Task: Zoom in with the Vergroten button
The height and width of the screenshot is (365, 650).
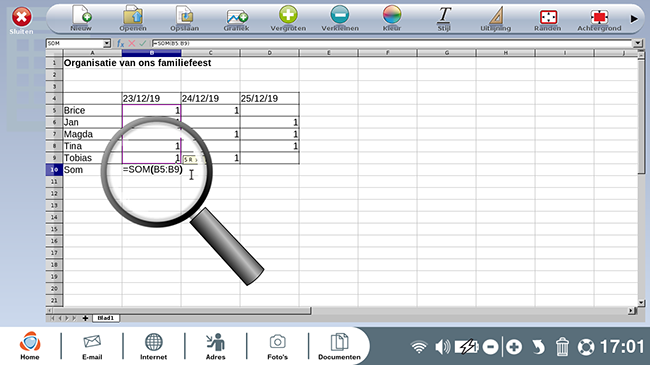Action: click(x=288, y=18)
